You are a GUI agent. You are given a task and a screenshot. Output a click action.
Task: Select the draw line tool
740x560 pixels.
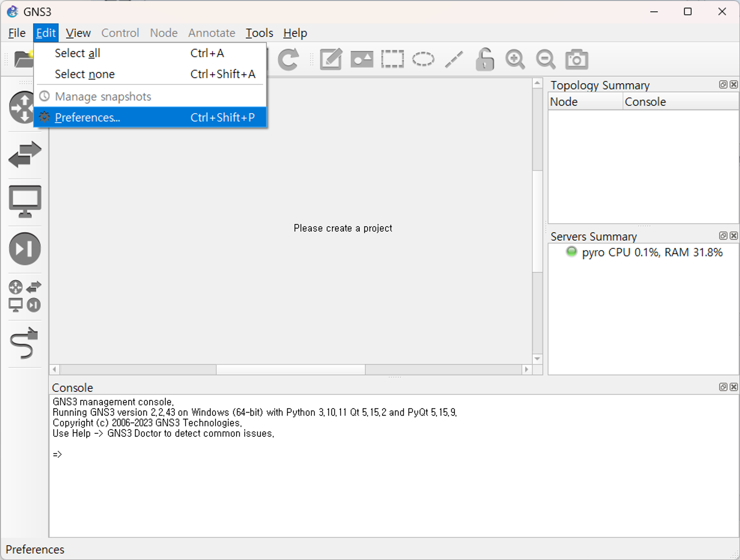coord(454,59)
